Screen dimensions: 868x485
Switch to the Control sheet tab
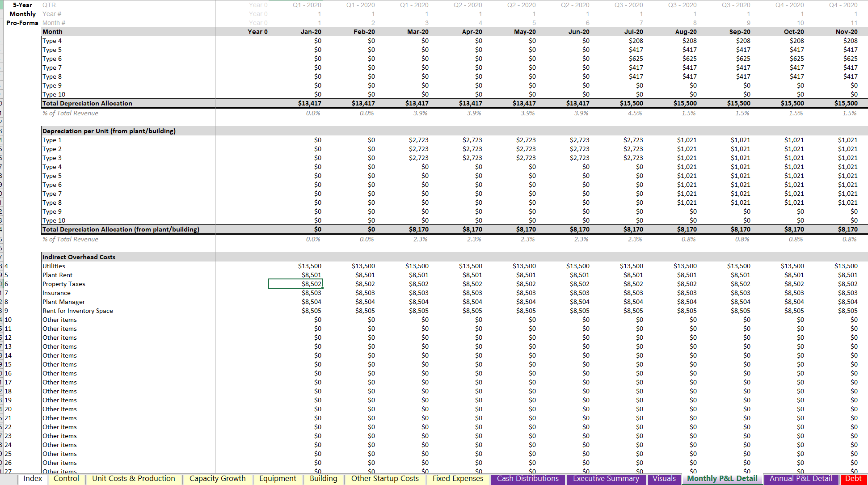pos(66,479)
